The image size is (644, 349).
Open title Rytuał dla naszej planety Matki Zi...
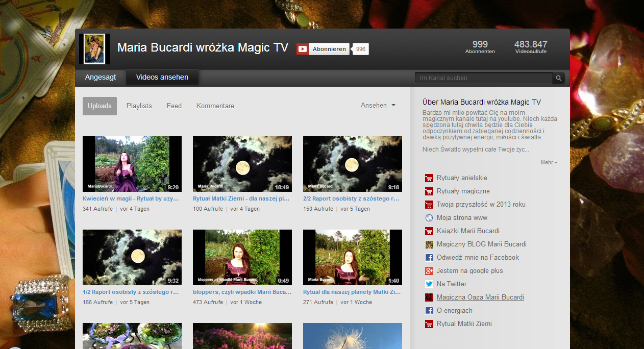click(352, 292)
